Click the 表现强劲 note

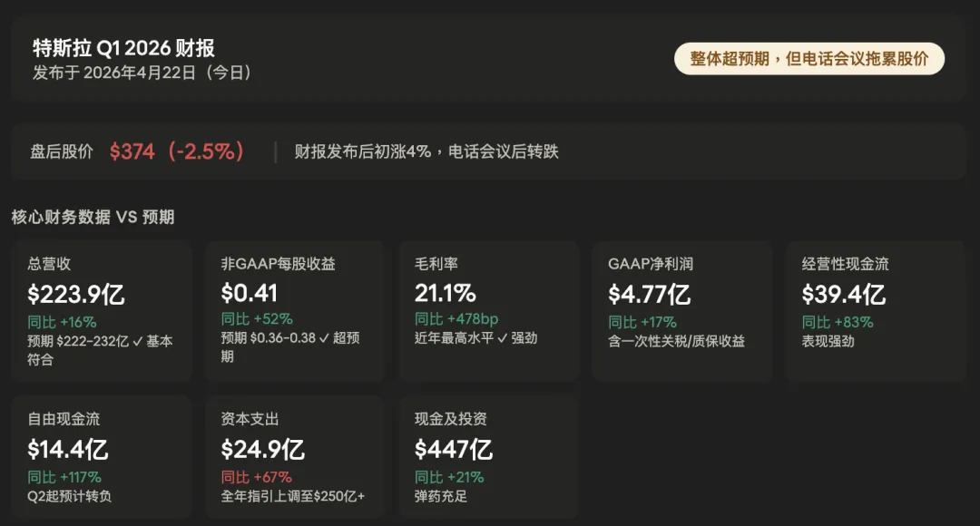(x=828, y=341)
